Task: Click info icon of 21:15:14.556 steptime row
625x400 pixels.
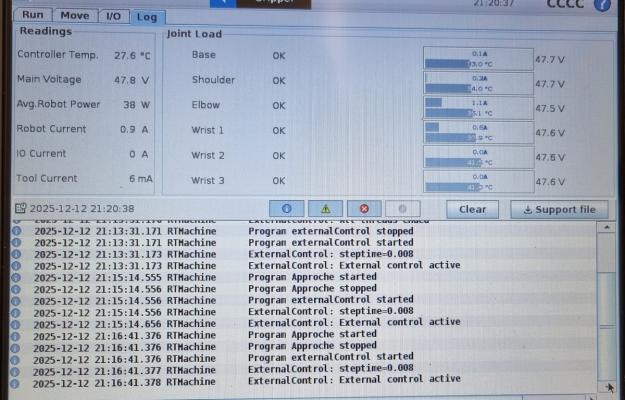Action: 16,312
